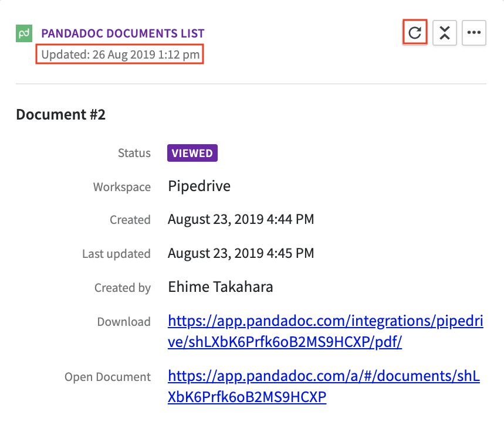This screenshot has width=504, height=422.
Task: Open the three-dots more options menu
Action: (474, 33)
